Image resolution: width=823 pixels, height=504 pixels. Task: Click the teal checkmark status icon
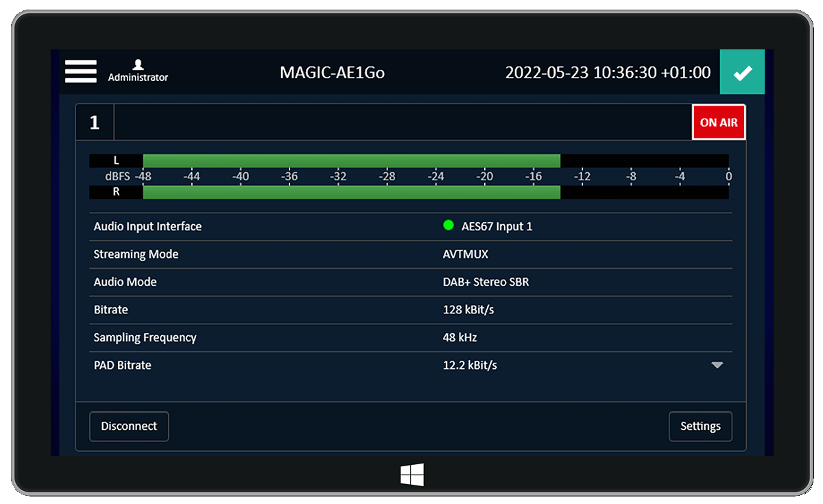pos(741,73)
